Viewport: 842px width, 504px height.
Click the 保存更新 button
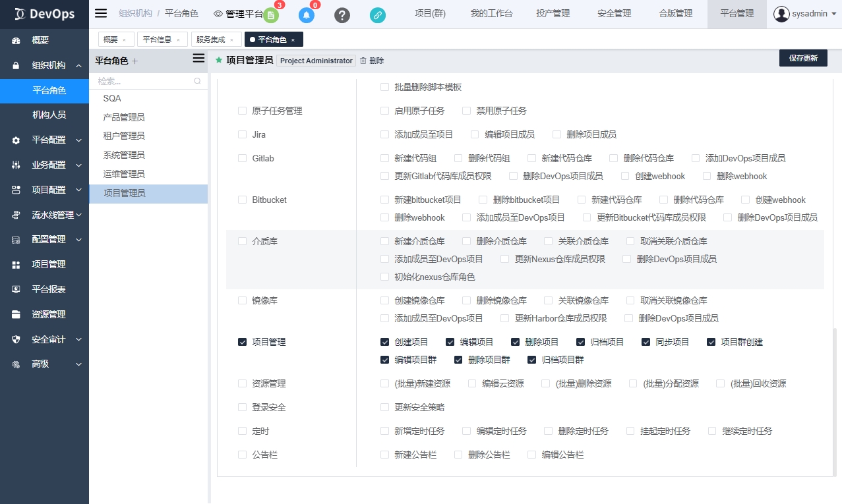802,58
